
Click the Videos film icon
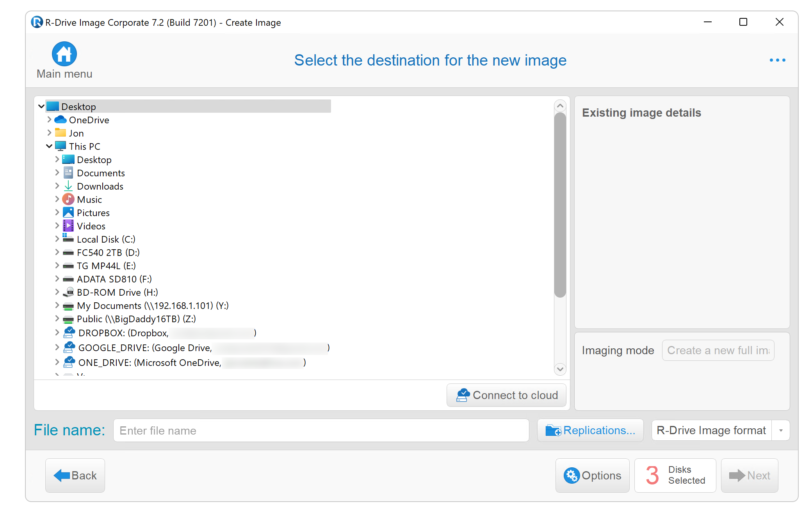pyautogui.click(x=68, y=225)
